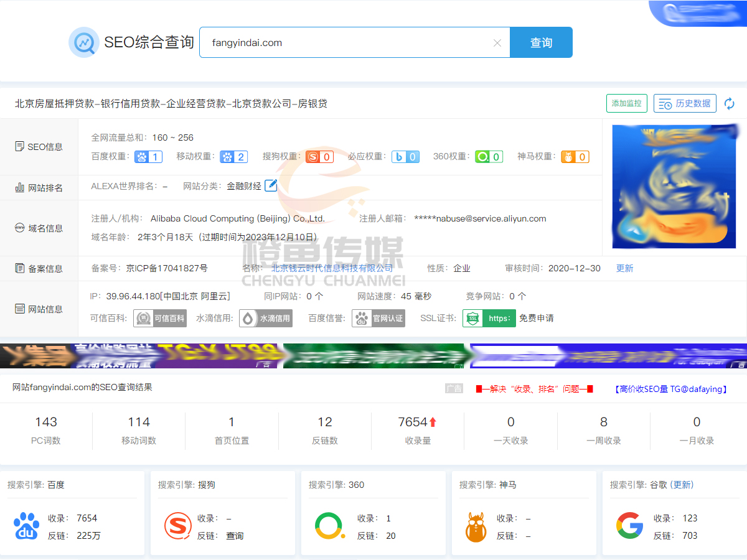Click the 网站排名 bar chart icon
Viewport: 747px width, 560px height.
click(20, 187)
